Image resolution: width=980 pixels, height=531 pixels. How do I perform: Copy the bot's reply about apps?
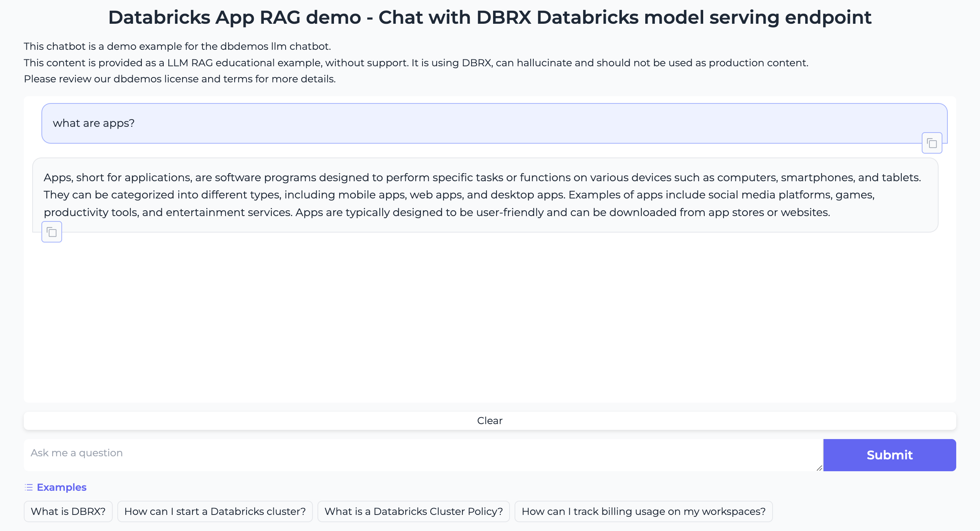[52, 232]
